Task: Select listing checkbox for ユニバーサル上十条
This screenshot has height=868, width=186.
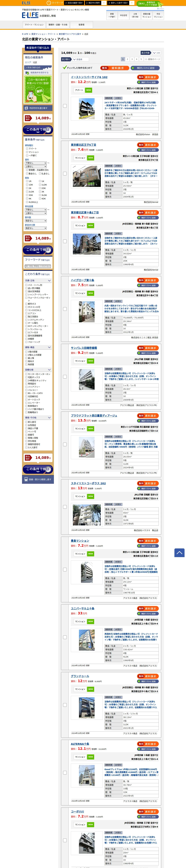Action: pos(65,638)
